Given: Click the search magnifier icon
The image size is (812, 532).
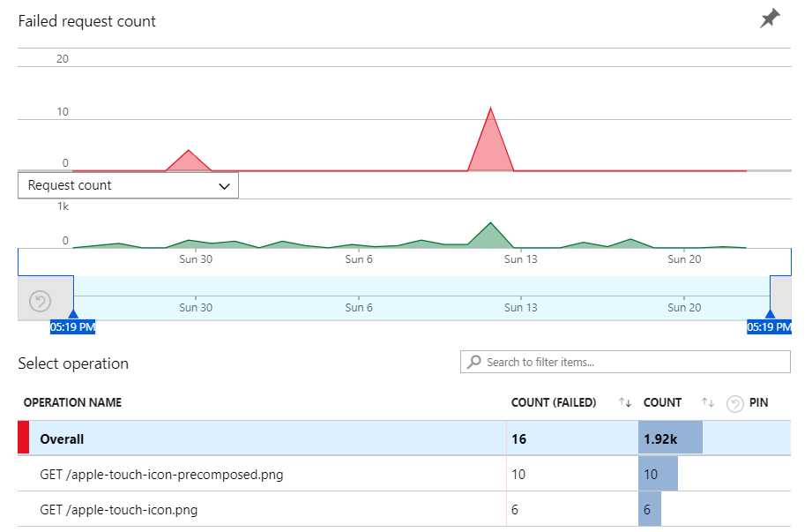Looking at the screenshot, I should 474,362.
